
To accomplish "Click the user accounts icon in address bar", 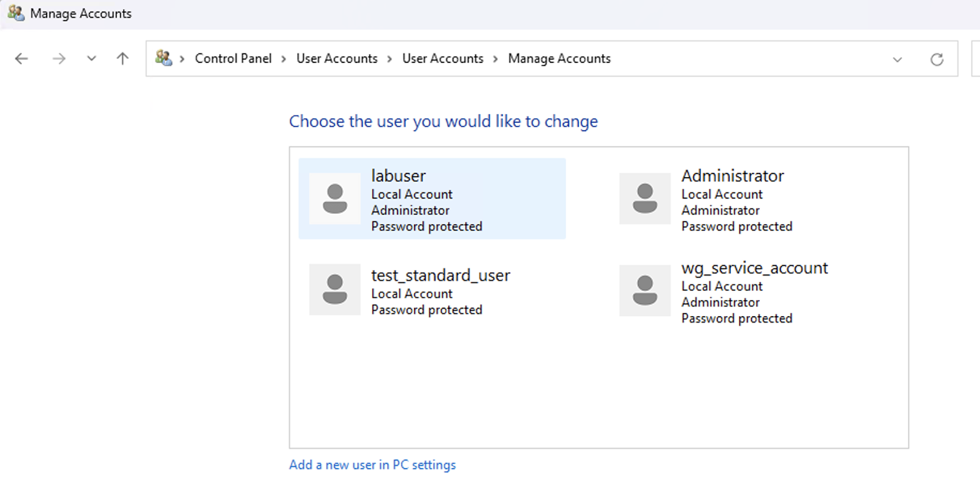I will click(x=164, y=58).
